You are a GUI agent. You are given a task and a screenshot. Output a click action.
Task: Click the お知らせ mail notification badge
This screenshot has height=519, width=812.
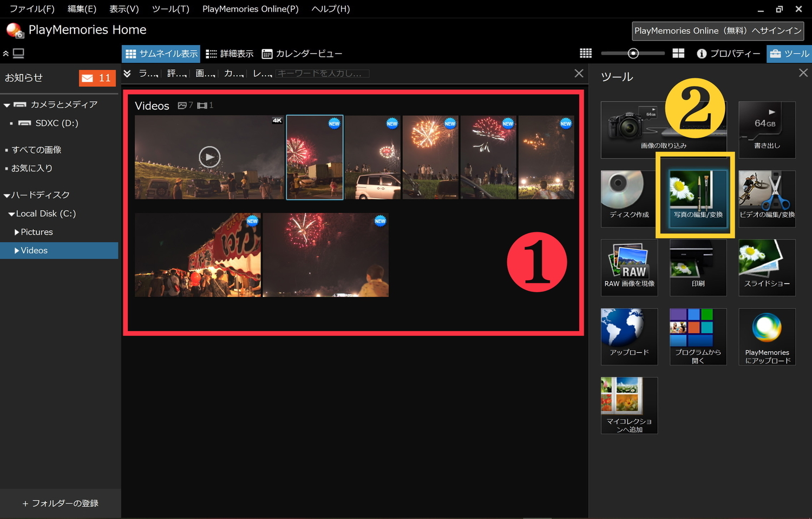click(97, 78)
